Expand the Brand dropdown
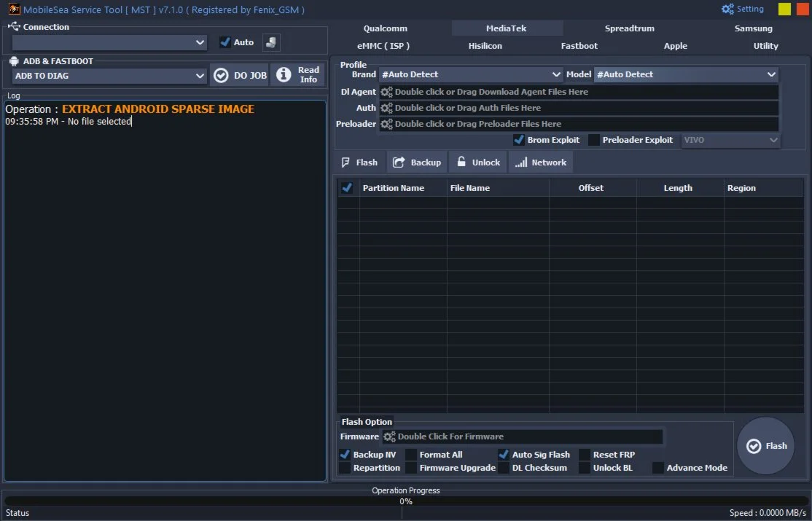812x521 pixels. point(557,74)
